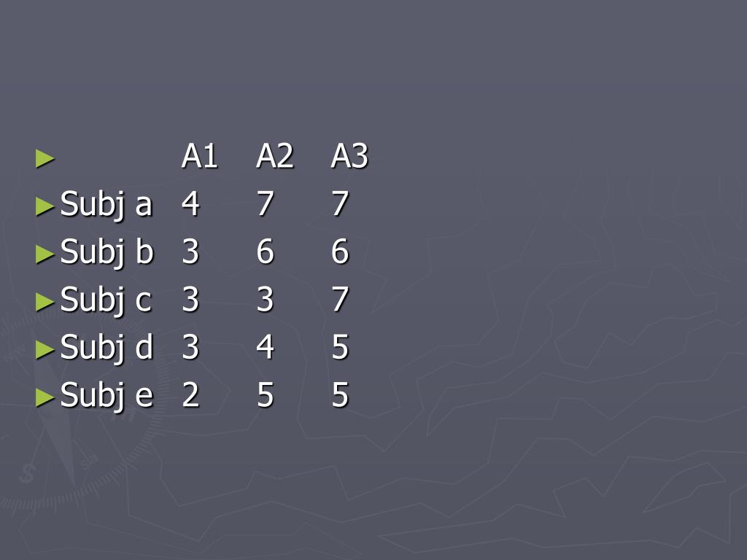Viewport: 747px width, 560px height.
Task: Click the Subj a row label
Action: 106,205
